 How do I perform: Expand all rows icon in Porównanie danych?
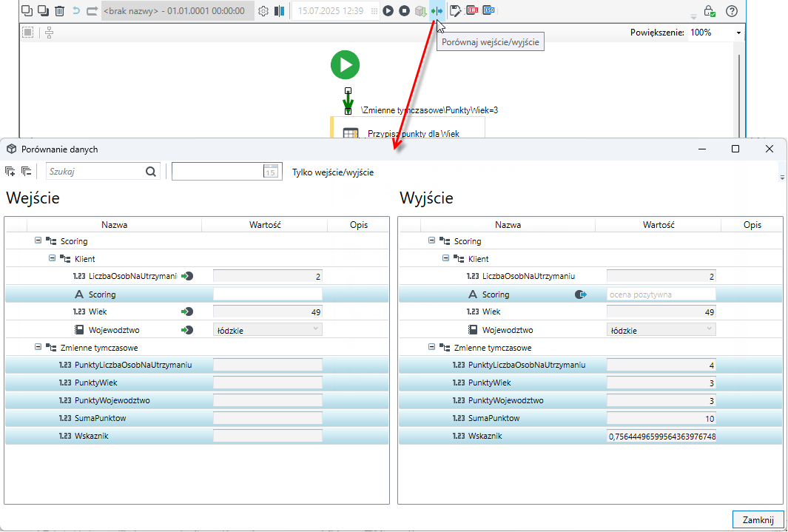pyautogui.click(x=10, y=172)
